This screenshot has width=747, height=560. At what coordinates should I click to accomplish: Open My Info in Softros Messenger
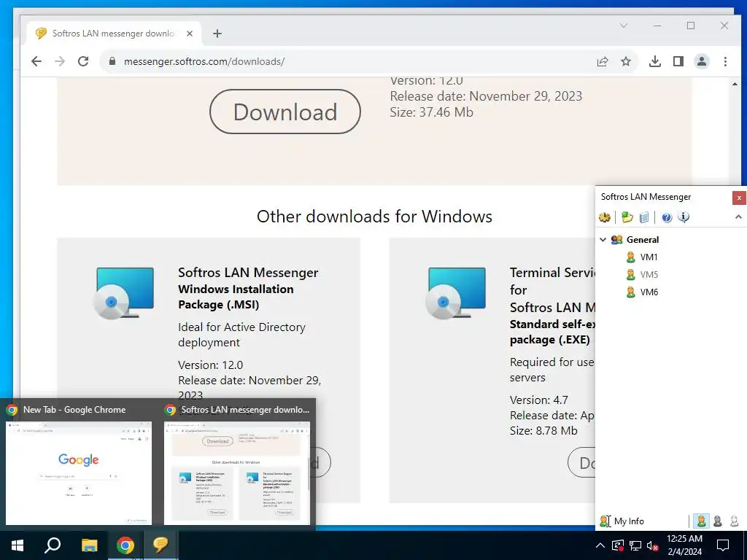click(x=622, y=521)
